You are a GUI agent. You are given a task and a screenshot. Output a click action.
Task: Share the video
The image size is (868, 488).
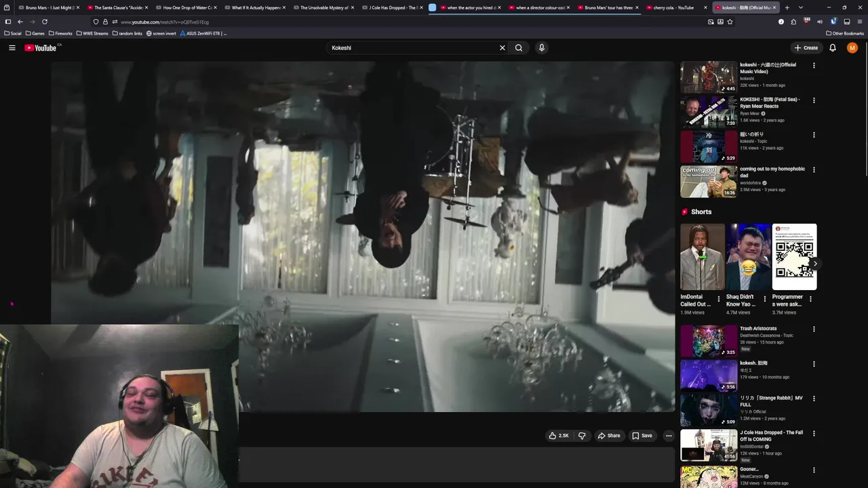pyautogui.click(x=609, y=436)
